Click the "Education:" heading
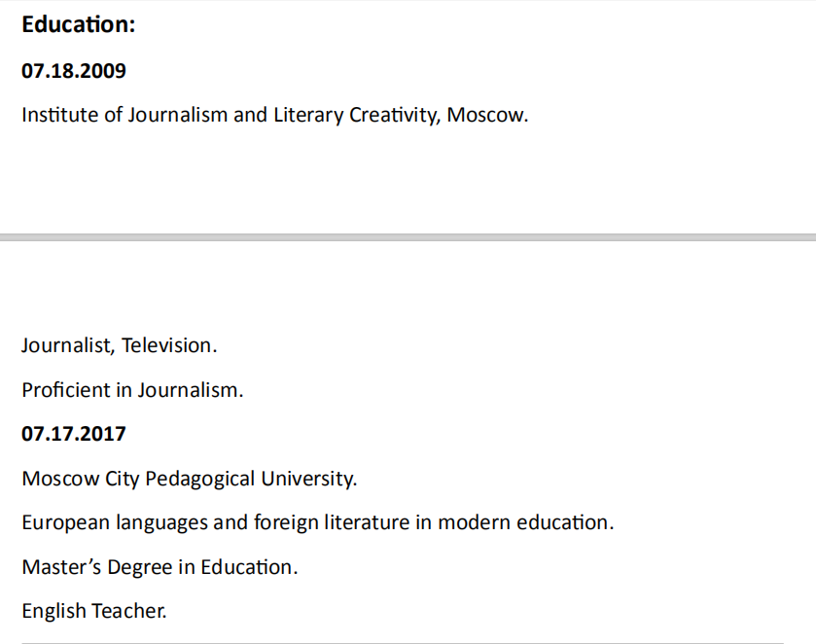 [x=78, y=25]
